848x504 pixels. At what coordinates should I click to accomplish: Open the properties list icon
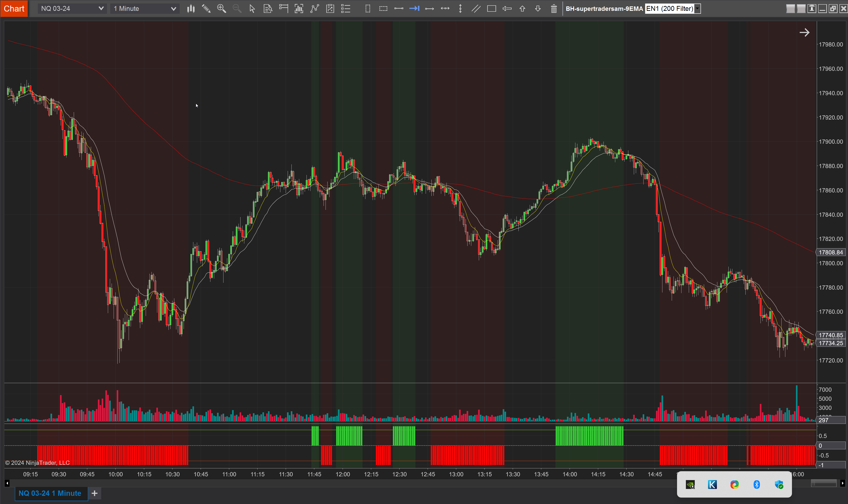pyautogui.click(x=346, y=8)
